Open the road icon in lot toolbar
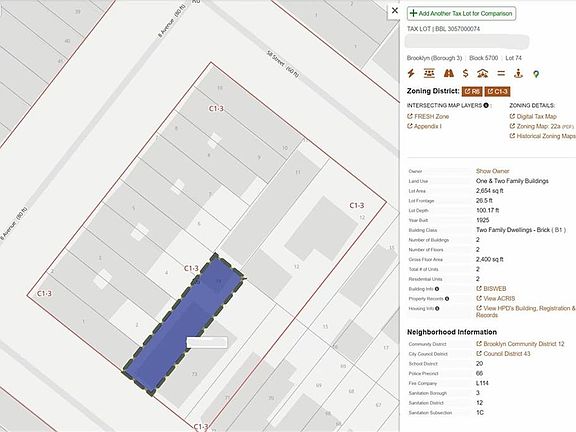This screenshot has height=432, width=576. coord(449,73)
